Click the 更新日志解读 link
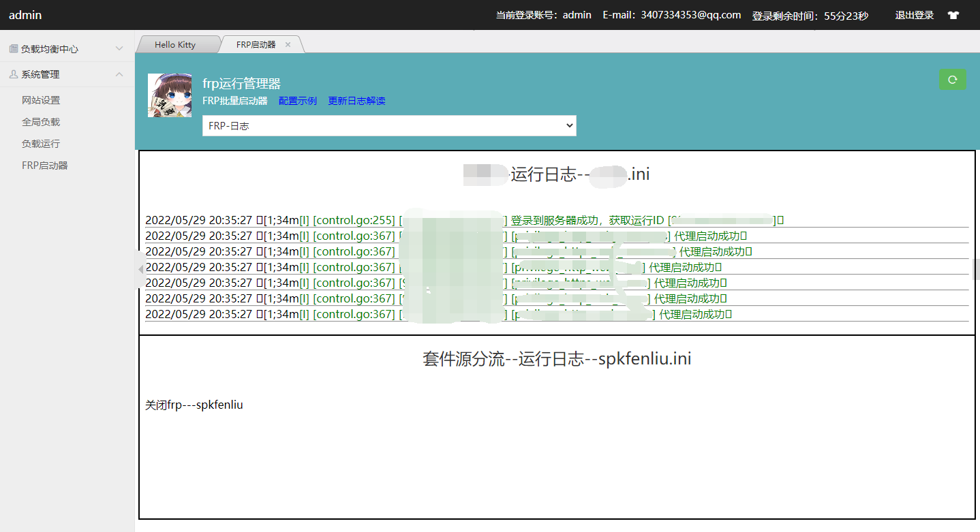Screen dimensions: 980x532 point(356,100)
